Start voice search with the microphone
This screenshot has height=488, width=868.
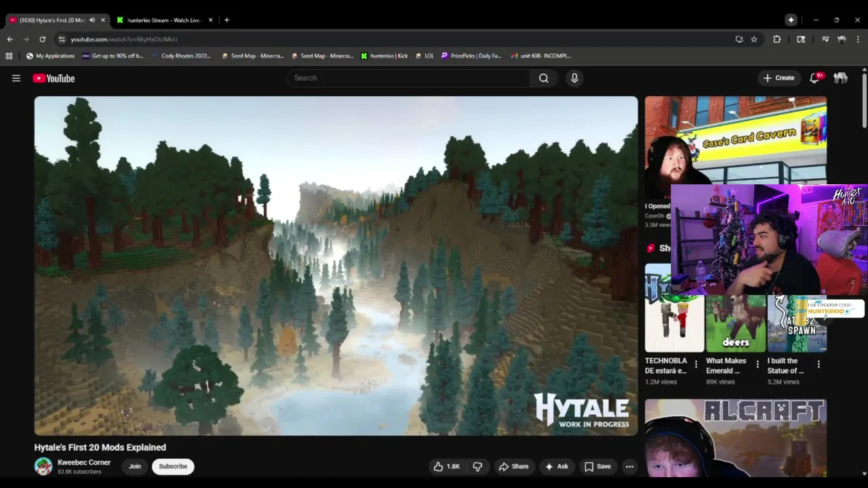coord(574,78)
